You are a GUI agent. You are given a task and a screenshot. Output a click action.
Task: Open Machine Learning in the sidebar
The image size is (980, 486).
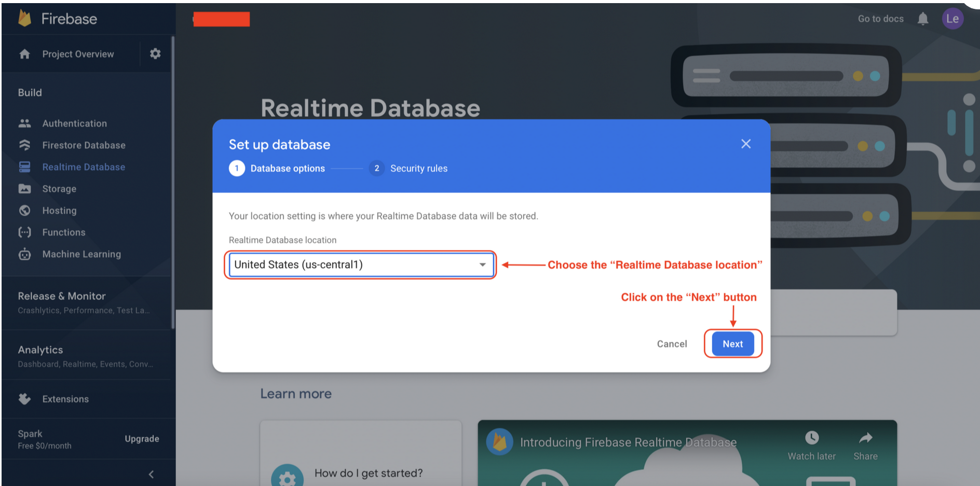pyautogui.click(x=81, y=254)
